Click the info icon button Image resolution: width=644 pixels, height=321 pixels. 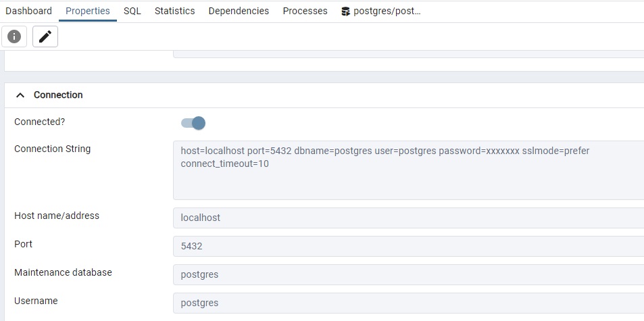(x=14, y=36)
